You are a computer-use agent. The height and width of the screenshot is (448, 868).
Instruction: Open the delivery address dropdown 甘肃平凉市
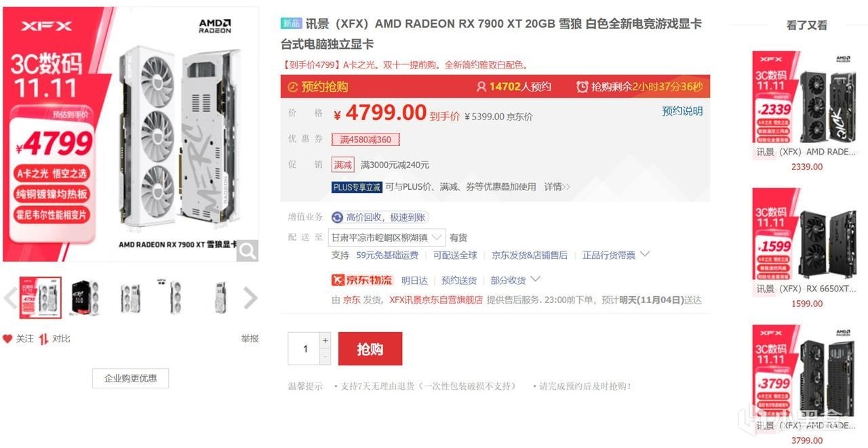[387, 237]
